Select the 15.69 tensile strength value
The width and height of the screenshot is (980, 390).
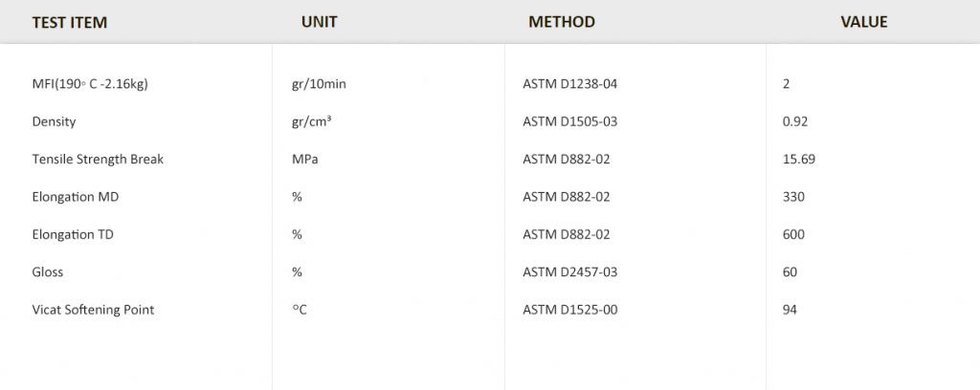click(798, 159)
